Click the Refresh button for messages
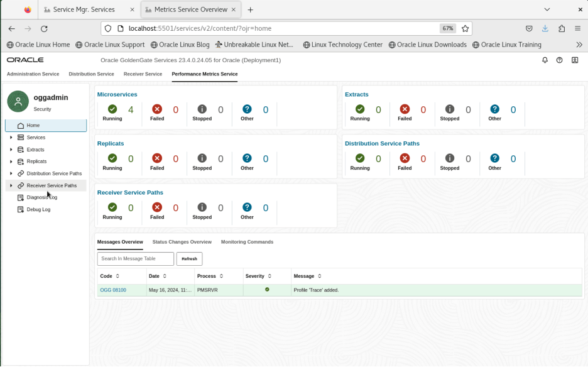 [x=189, y=259]
